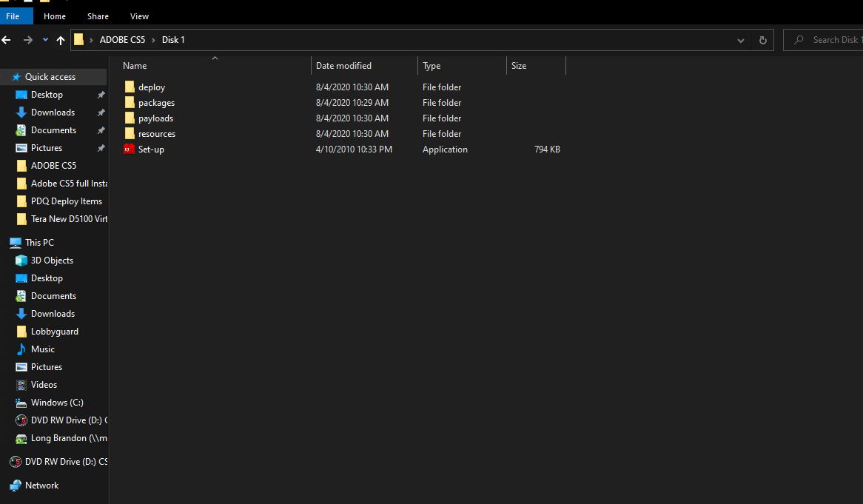
Task: Open the 3D Objects folder icon
Action: click(21, 261)
